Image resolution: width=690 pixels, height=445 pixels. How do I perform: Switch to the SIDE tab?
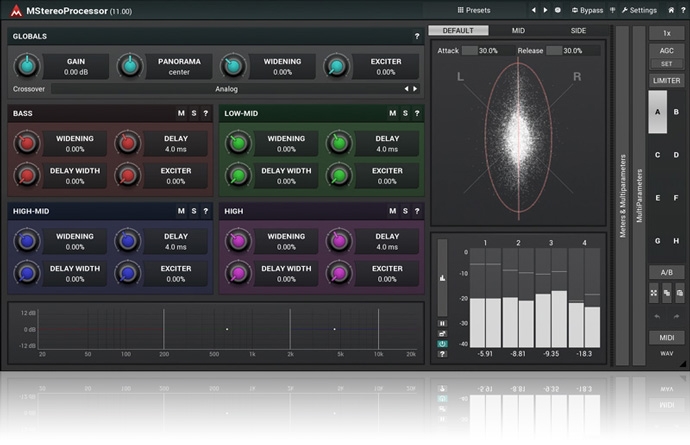[x=578, y=31]
